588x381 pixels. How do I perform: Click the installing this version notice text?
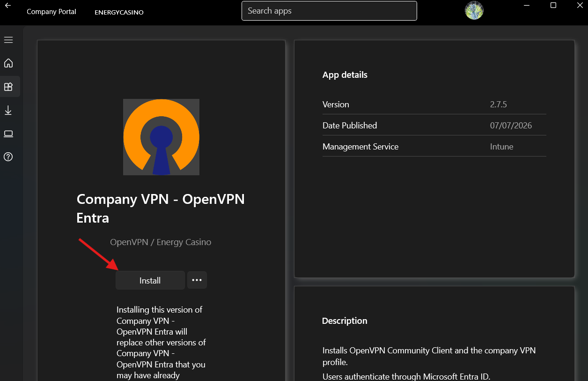click(x=161, y=343)
